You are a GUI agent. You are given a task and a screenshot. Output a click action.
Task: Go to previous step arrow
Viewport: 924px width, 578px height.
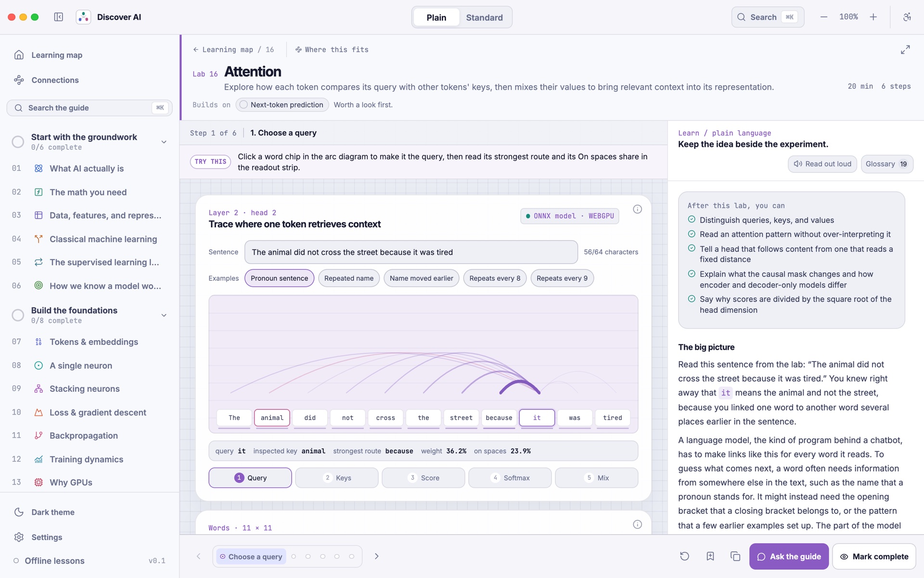(199, 556)
